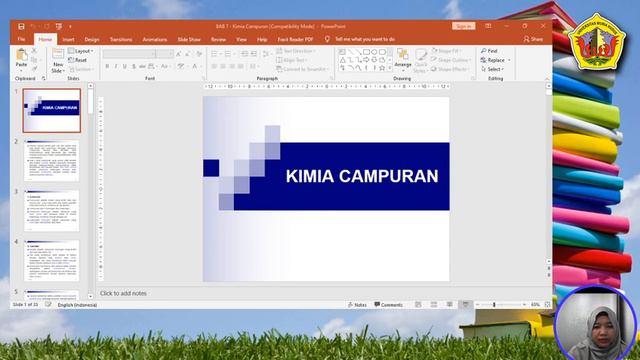Click the zoom slider handle
Screen dimensions: 640x360
click(x=494, y=305)
